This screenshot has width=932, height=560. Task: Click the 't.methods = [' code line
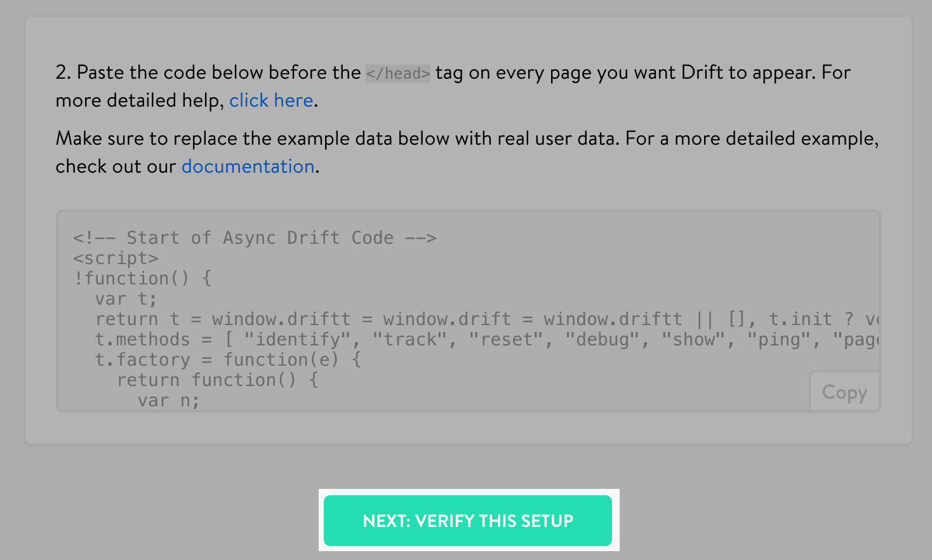coord(486,340)
